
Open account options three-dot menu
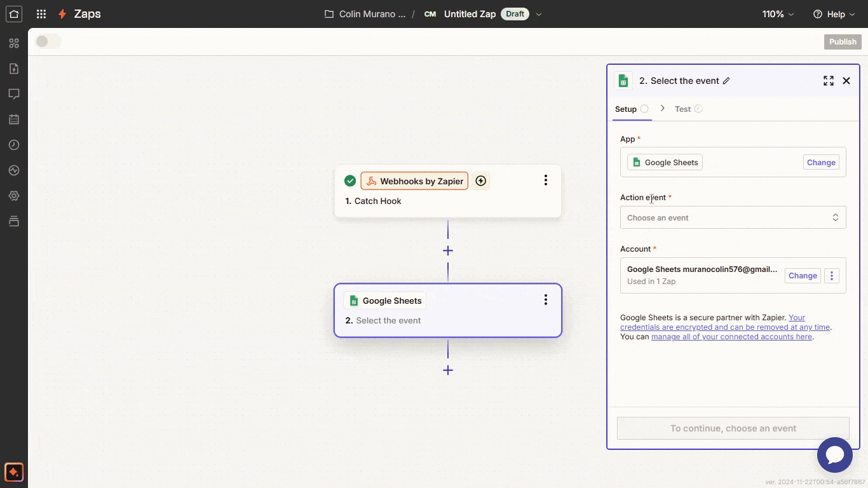click(x=832, y=276)
